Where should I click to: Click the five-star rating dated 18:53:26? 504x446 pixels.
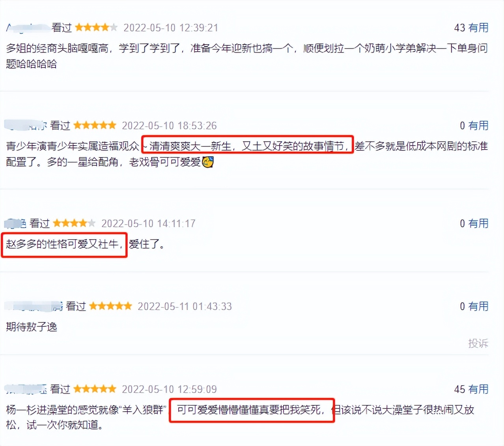pos(95,126)
